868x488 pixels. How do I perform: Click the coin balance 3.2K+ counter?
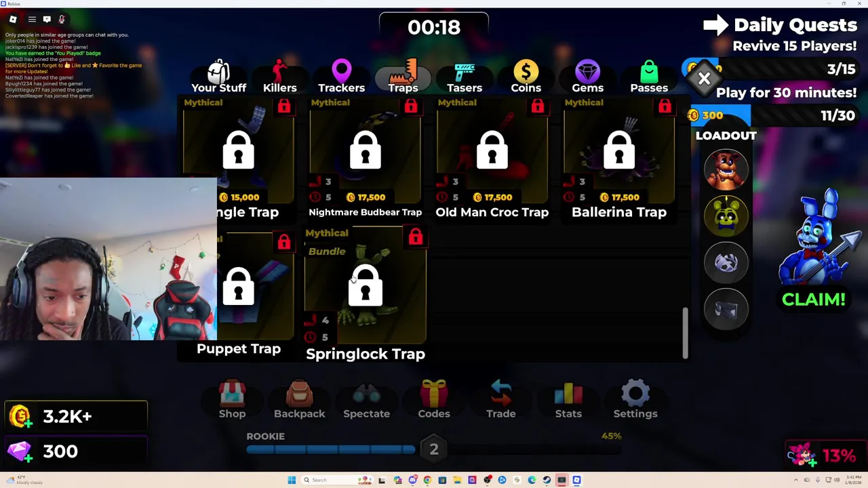click(76, 417)
